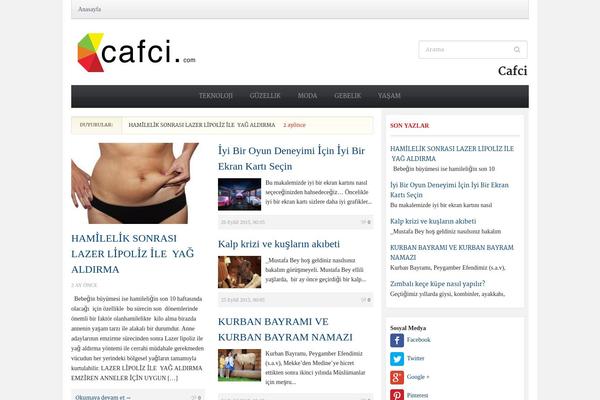Click the search magnifier icon
Viewport: 600px width, 400px height.
[517, 50]
